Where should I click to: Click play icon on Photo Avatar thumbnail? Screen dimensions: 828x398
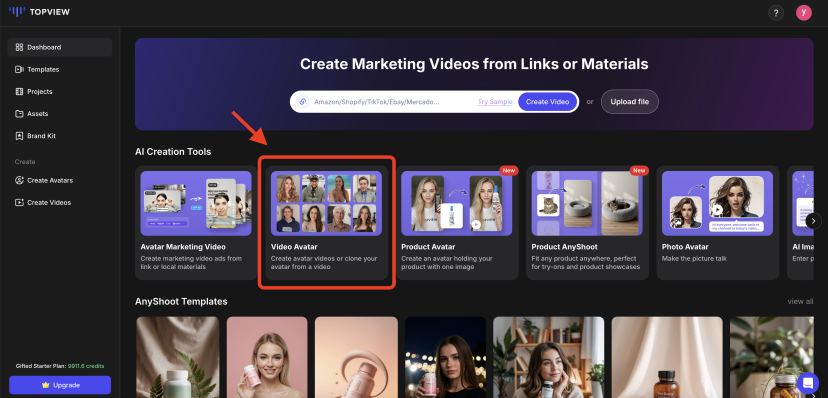[x=717, y=210]
